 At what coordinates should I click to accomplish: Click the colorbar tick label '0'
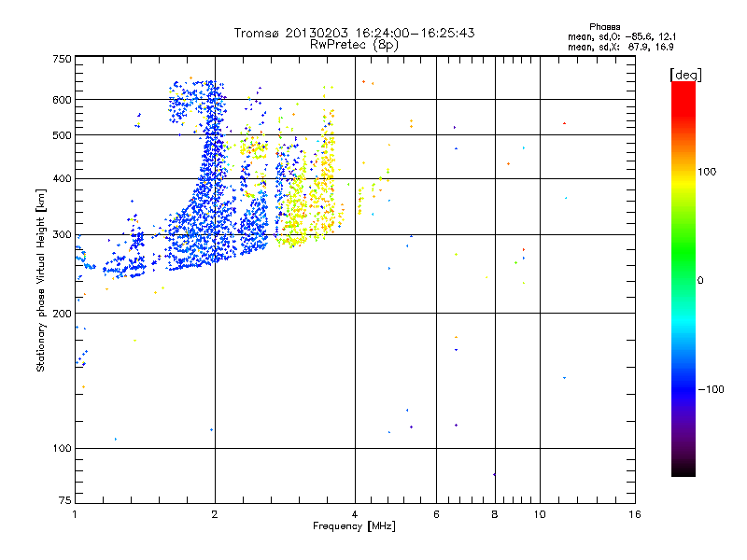(700, 281)
